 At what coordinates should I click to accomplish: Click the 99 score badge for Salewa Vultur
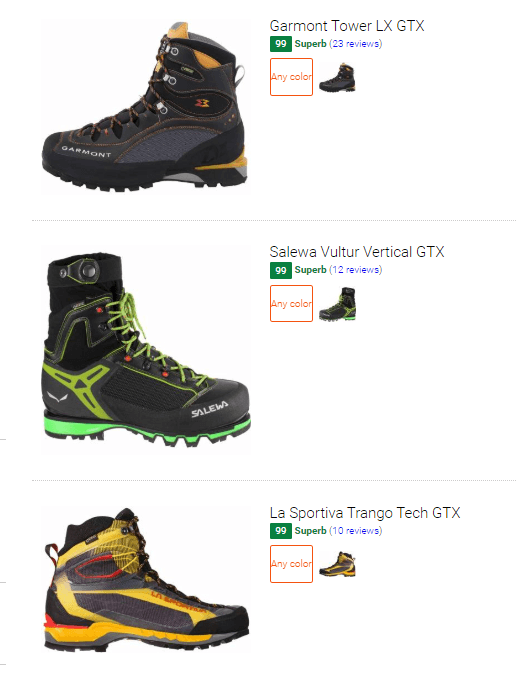click(281, 270)
